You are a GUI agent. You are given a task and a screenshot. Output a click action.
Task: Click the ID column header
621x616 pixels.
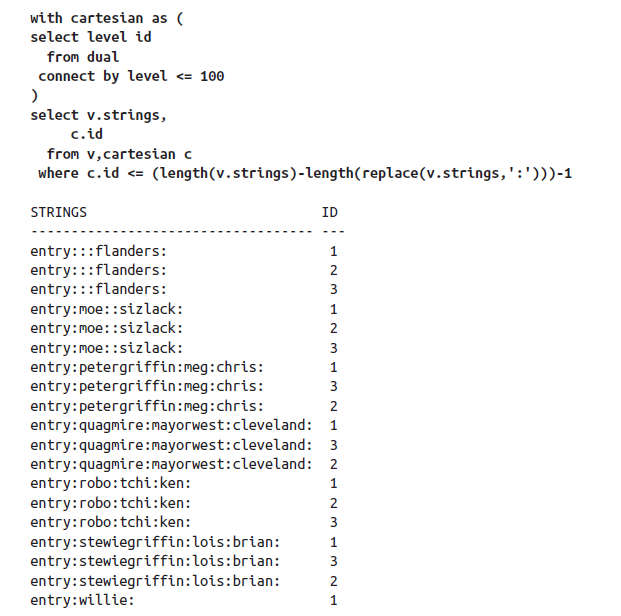[x=329, y=212]
